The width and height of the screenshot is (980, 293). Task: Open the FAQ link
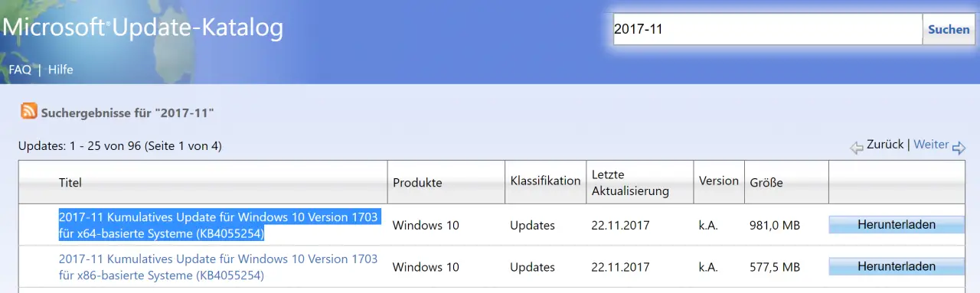pyautogui.click(x=20, y=70)
